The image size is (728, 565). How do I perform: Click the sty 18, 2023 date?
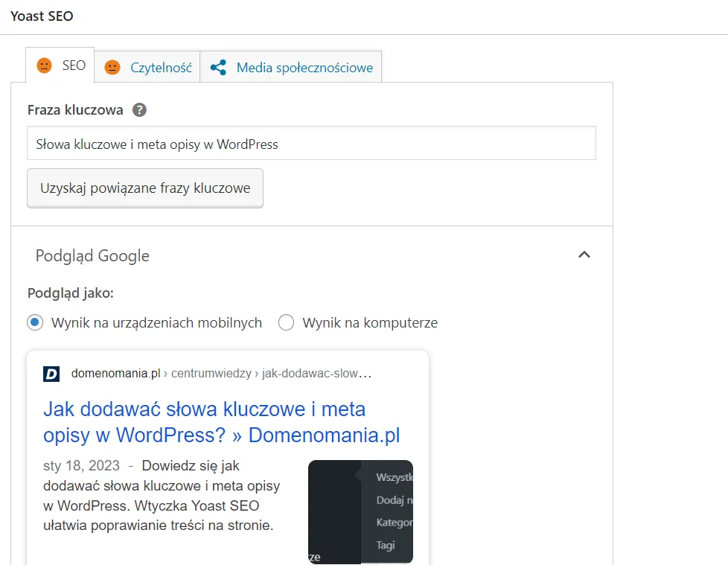[x=81, y=466]
